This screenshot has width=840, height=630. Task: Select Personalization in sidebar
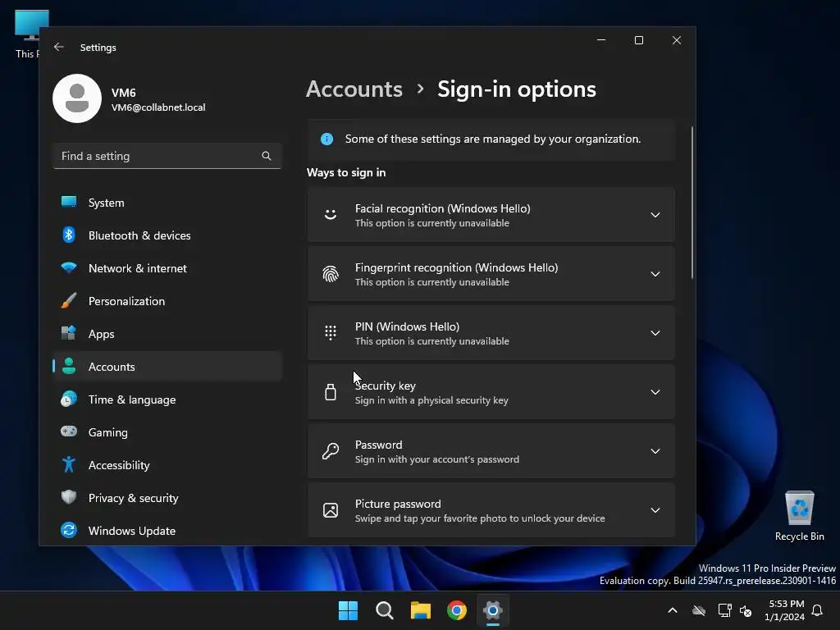(x=167, y=301)
